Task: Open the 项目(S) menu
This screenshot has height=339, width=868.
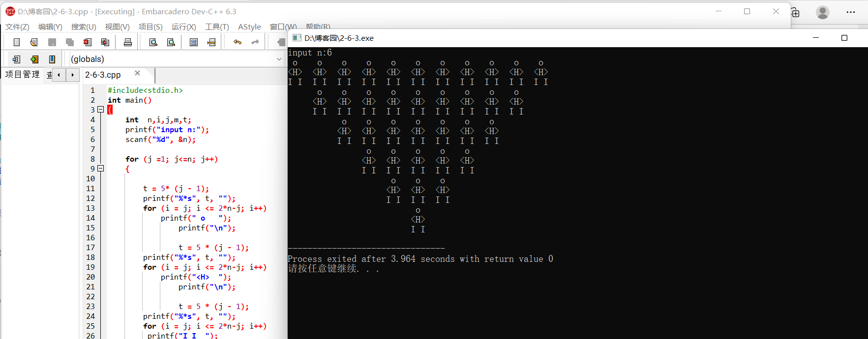Action: coord(150,27)
